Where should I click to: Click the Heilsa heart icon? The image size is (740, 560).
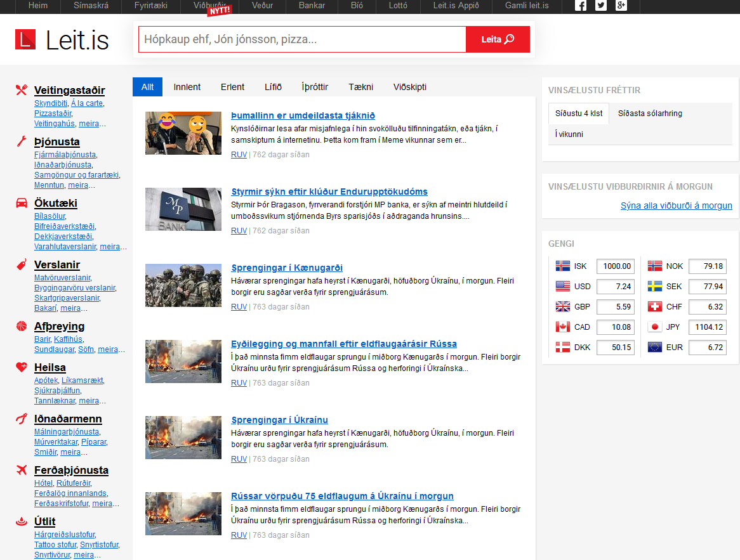click(x=22, y=367)
